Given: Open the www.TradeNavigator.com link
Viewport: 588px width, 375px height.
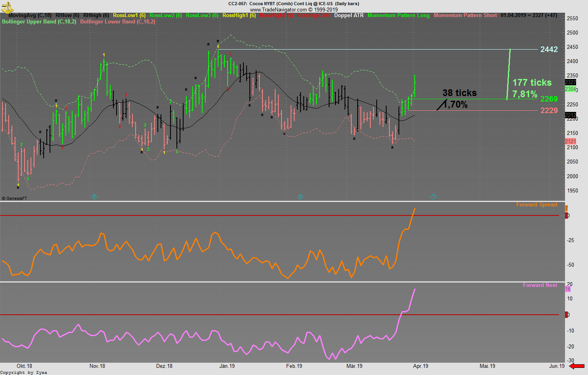Looking at the screenshot, I should (280, 10).
